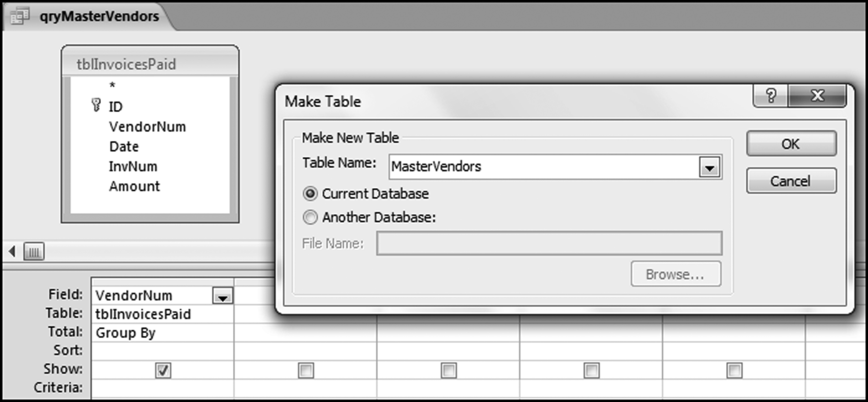Click the Group By total cell
Viewport: 868px width, 402px height.
(x=162, y=333)
